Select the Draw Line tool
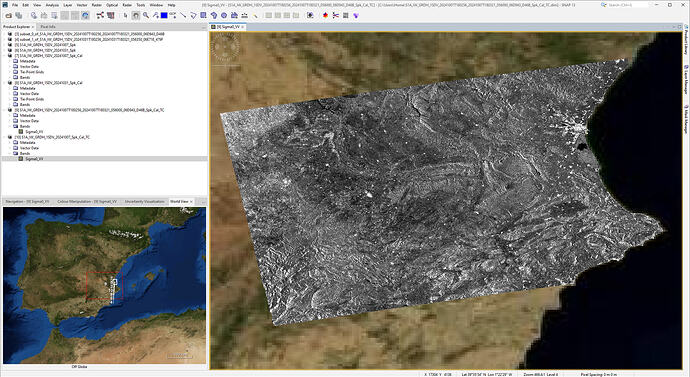 [183, 15]
